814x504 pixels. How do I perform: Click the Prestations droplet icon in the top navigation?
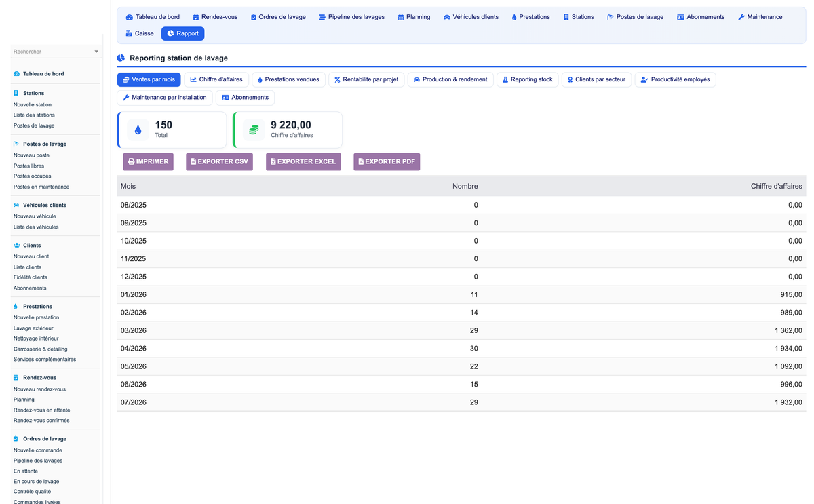514,17
